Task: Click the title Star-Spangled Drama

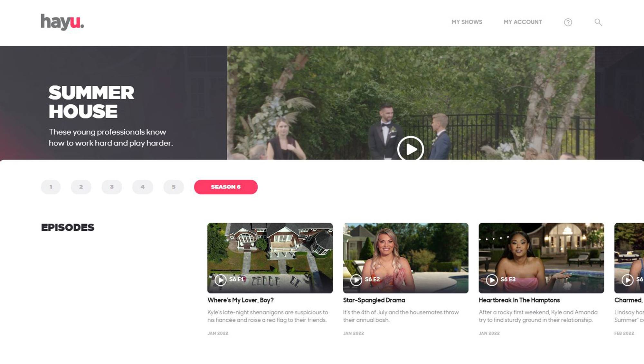Action: pyautogui.click(x=374, y=300)
